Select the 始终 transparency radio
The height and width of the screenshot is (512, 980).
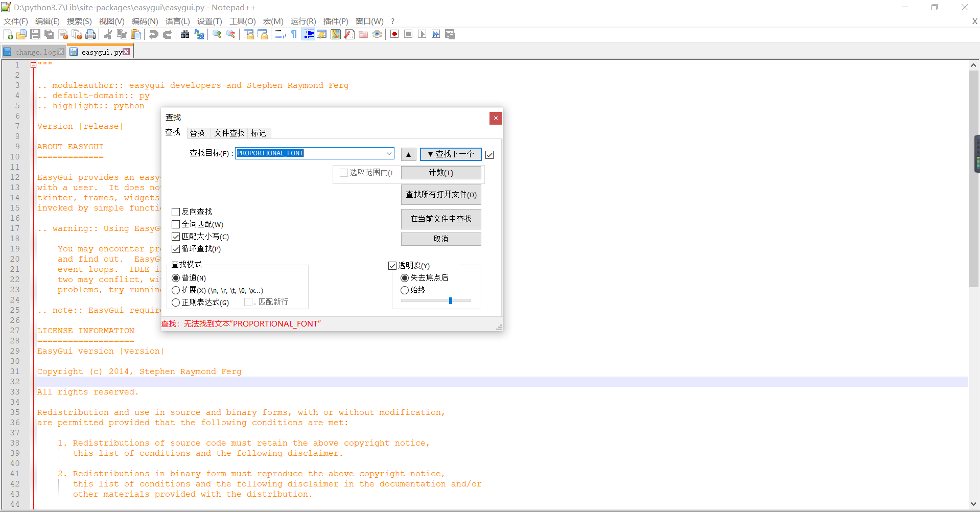(405, 290)
